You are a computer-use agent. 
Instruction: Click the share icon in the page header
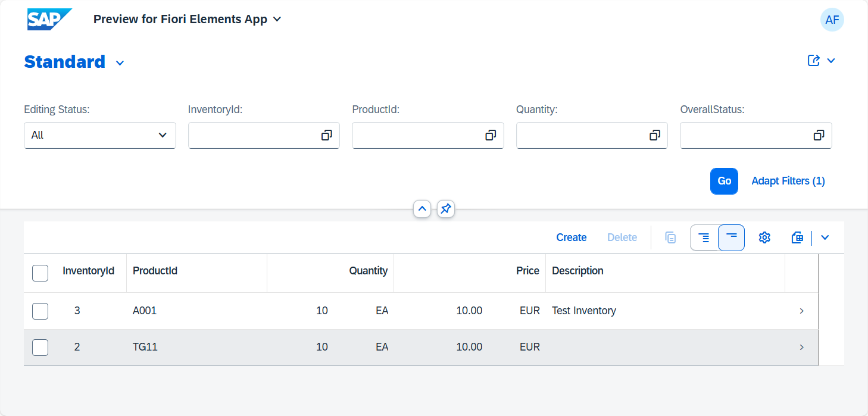point(814,61)
